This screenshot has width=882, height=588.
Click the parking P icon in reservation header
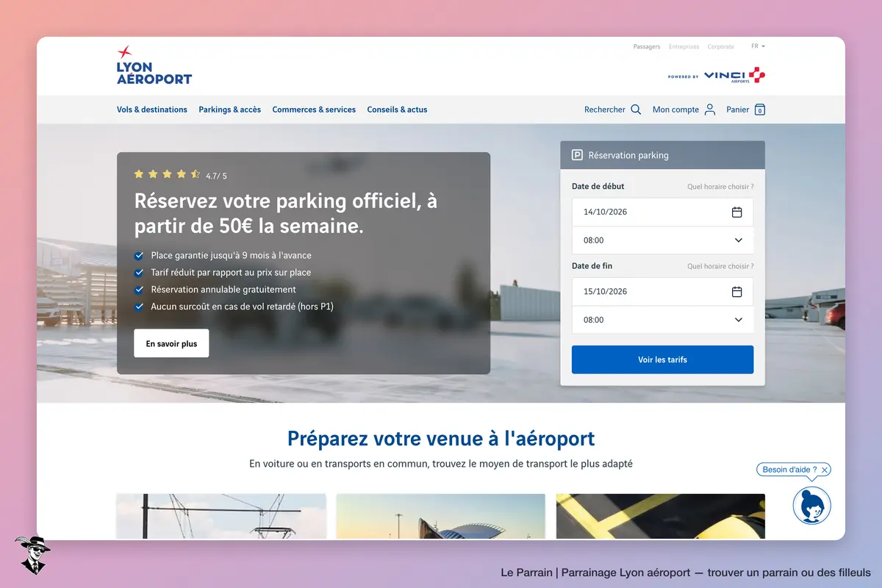click(577, 155)
